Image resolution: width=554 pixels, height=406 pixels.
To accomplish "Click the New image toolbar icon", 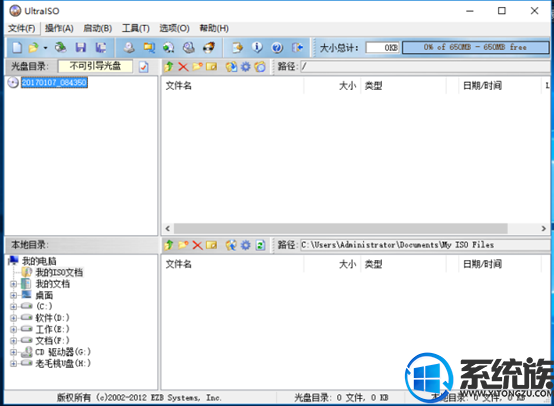I will [17, 47].
